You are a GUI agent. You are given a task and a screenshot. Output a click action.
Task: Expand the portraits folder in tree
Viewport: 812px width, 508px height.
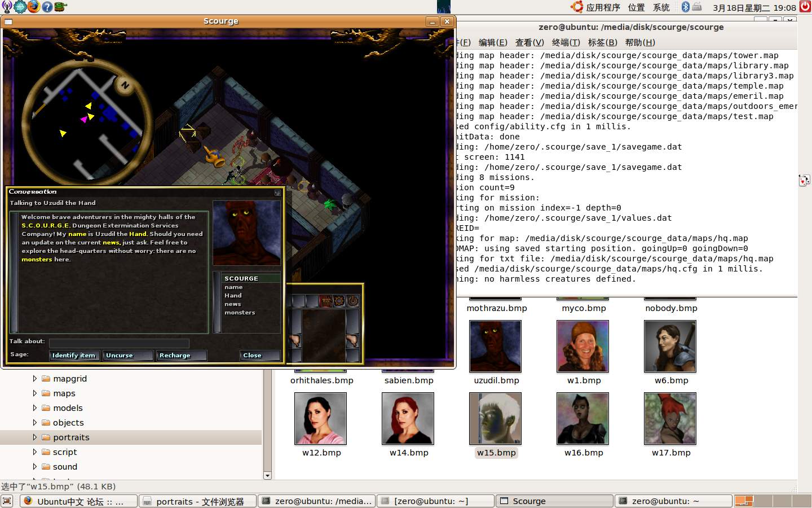[34, 437]
